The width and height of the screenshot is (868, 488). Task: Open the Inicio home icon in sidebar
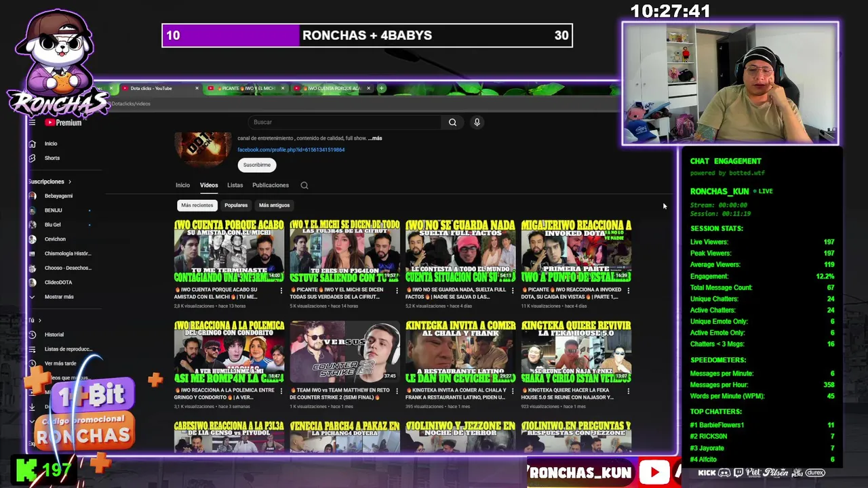pos(32,144)
